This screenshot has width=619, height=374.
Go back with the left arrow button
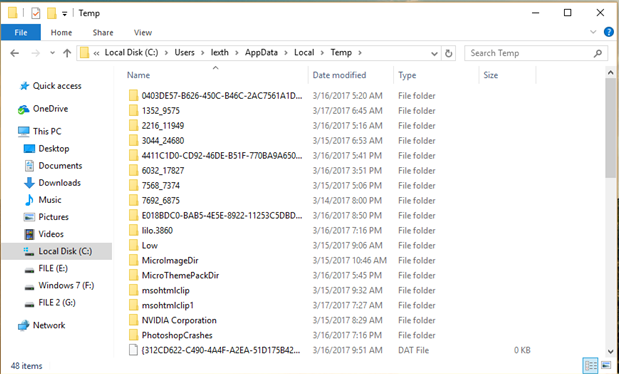point(15,53)
